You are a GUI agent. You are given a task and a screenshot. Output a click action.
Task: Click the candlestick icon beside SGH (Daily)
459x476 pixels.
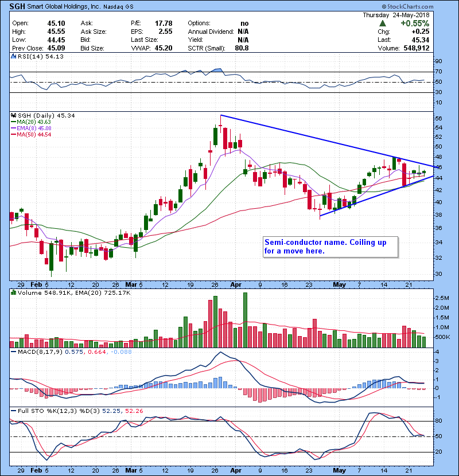tap(13, 115)
